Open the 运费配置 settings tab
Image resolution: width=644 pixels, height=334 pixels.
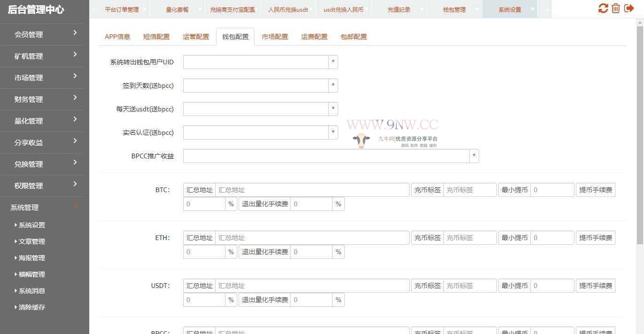[x=314, y=37]
